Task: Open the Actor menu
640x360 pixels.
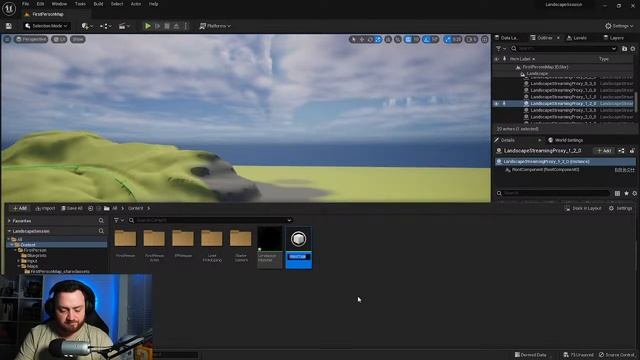Action: click(x=136, y=4)
